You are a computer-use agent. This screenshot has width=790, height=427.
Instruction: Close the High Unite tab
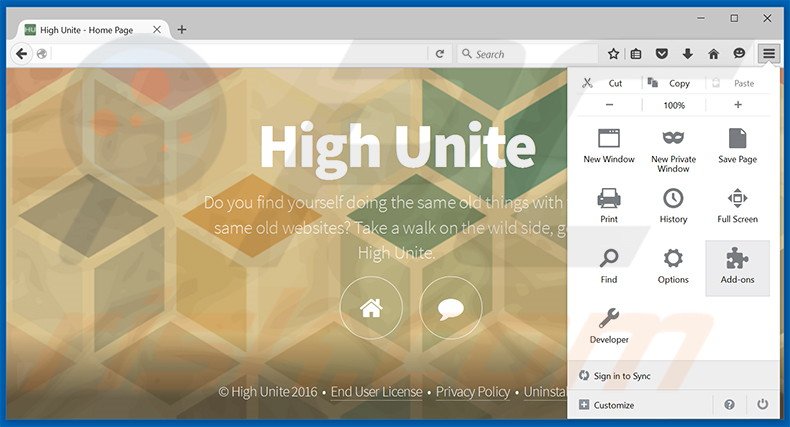pyautogui.click(x=157, y=30)
